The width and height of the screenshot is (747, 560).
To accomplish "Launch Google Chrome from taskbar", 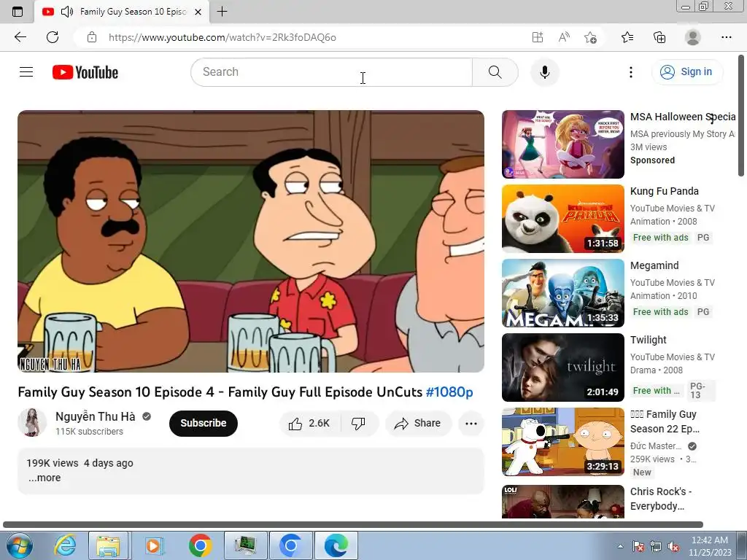I will pos(200,545).
